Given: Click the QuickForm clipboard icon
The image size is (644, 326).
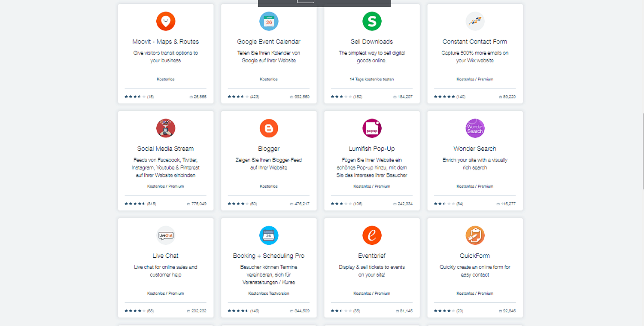Looking at the screenshot, I should [x=475, y=235].
